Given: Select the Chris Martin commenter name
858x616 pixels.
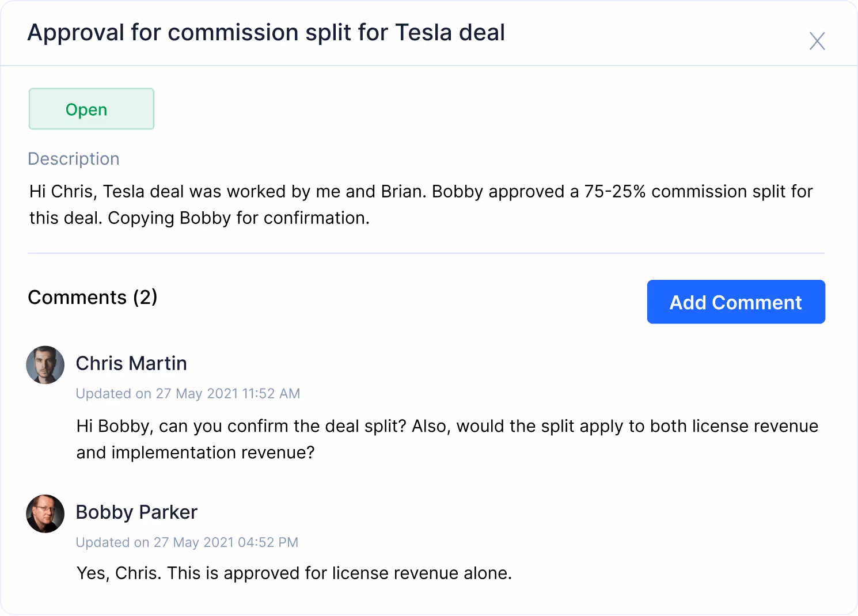Looking at the screenshot, I should [x=131, y=363].
